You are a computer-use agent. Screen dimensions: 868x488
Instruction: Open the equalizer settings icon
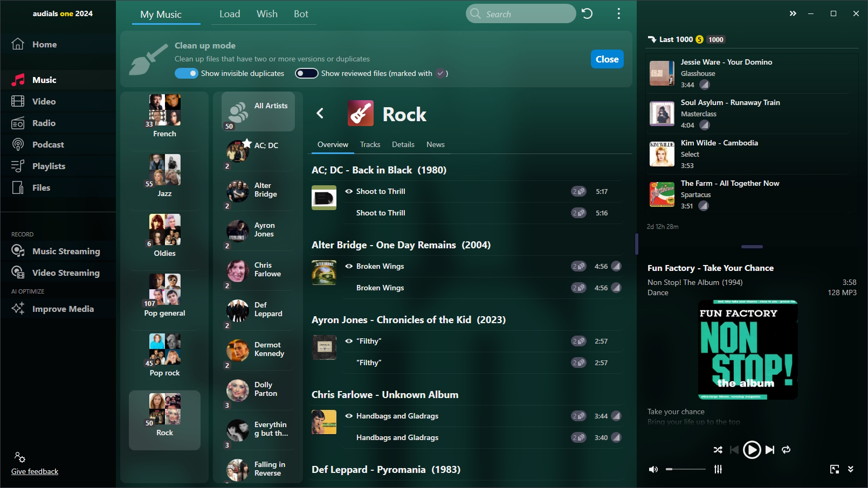coord(718,469)
